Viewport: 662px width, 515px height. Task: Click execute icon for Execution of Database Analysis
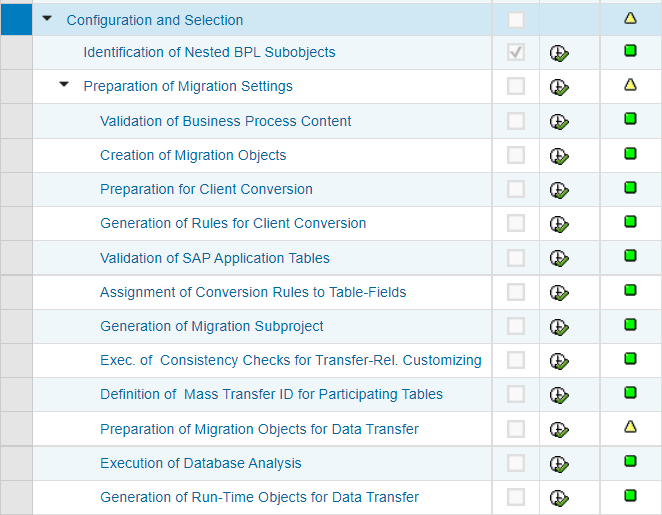(x=559, y=464)
